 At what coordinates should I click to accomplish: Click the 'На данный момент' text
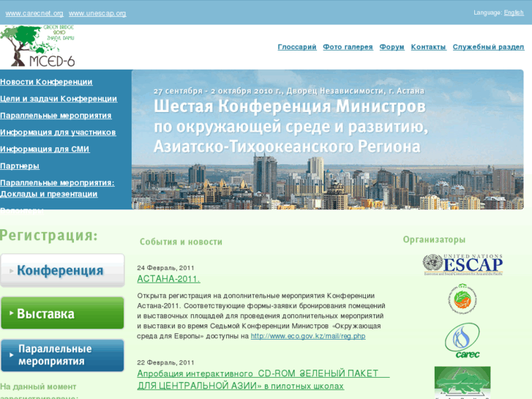38,387
